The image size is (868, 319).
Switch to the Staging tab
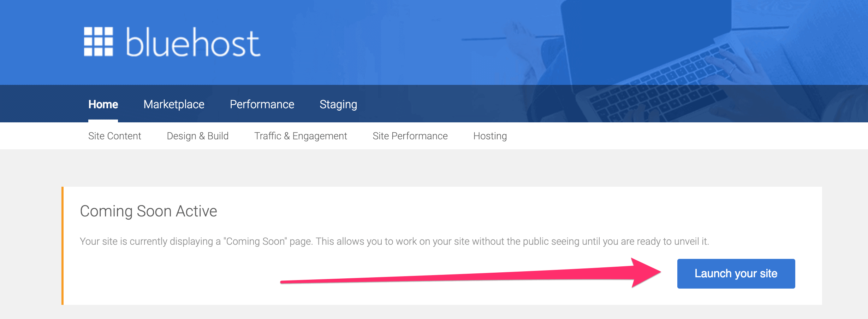[338, 104]
